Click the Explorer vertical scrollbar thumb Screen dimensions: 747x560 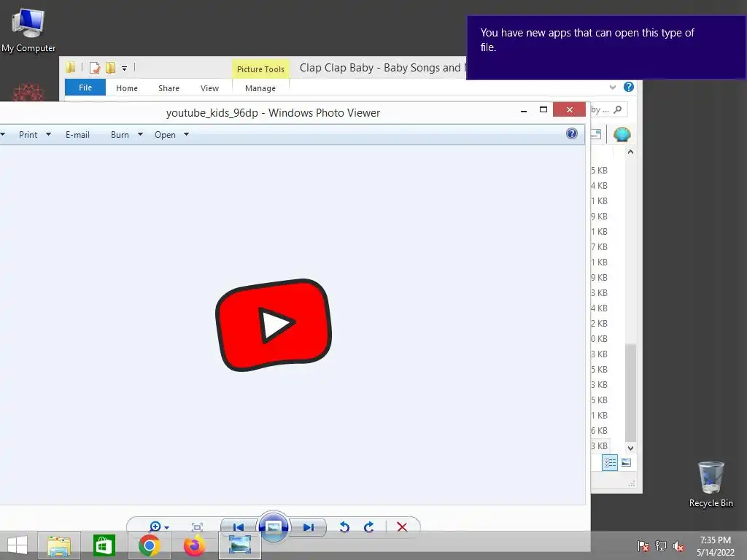tap(630, 393)
